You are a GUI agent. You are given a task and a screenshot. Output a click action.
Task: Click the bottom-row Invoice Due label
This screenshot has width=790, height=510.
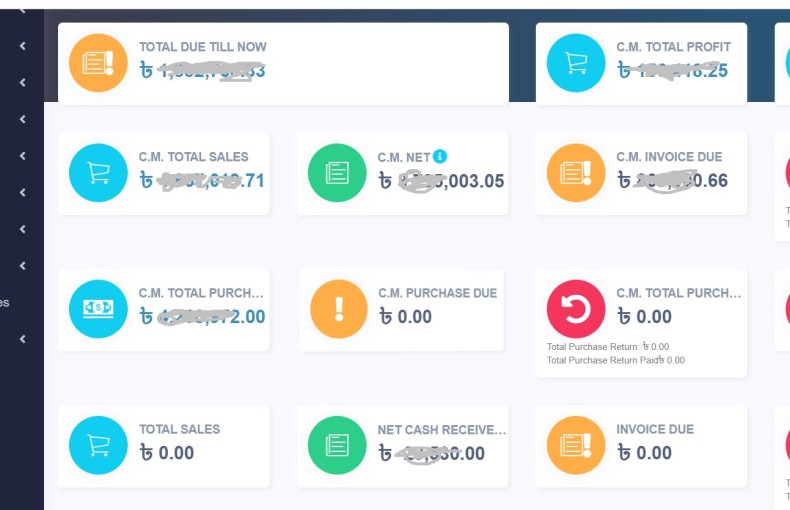655,429
